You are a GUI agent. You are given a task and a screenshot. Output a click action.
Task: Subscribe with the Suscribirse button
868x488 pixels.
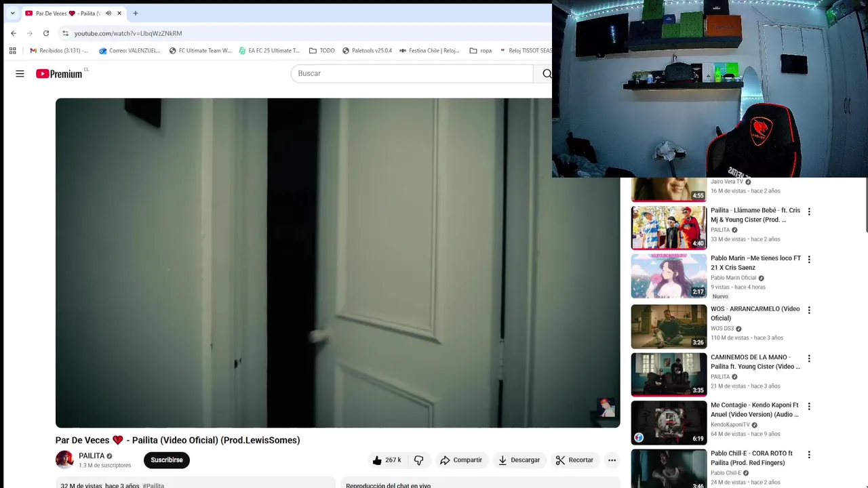[x=167, y=460]
